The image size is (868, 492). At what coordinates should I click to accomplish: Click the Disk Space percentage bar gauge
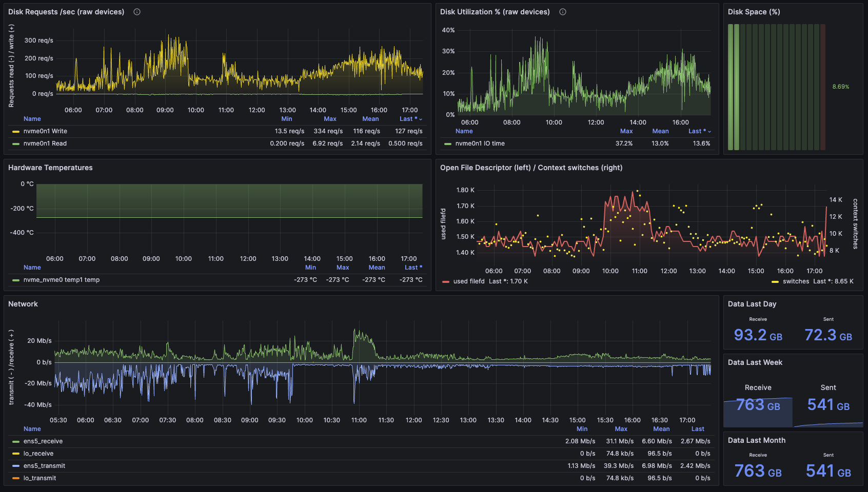(x=776, y=87)
